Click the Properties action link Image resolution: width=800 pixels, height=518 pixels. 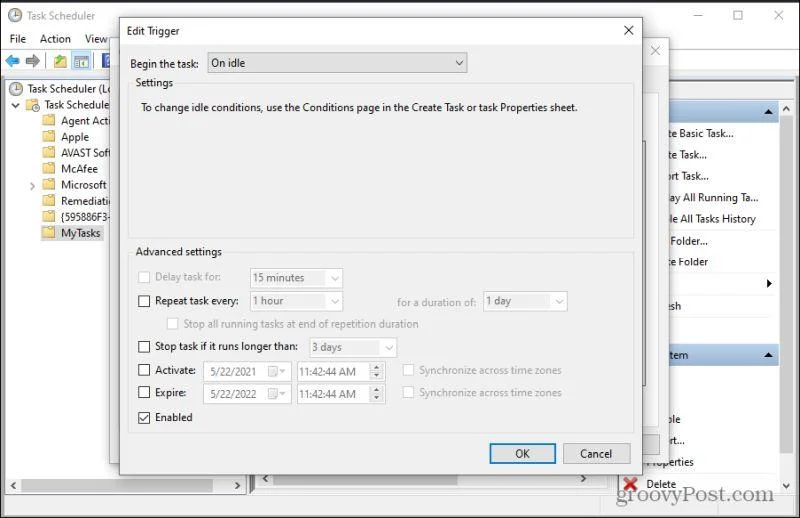[670, 462]
